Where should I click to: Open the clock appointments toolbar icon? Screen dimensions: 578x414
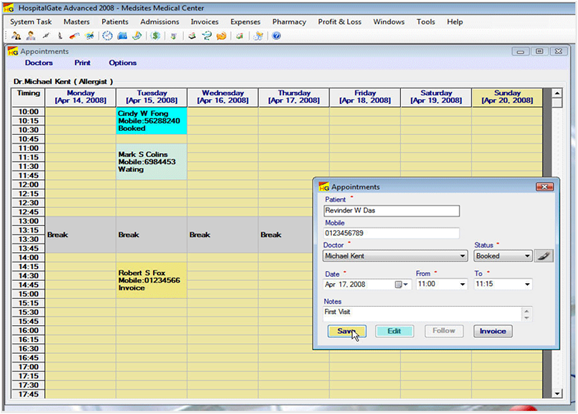click(x=107, y=36)
